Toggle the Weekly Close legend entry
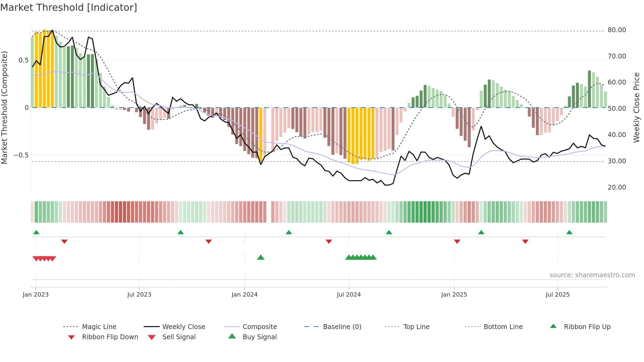Viewport: 644px width, 362px height. pyautogui.click(x=174, y=327)
